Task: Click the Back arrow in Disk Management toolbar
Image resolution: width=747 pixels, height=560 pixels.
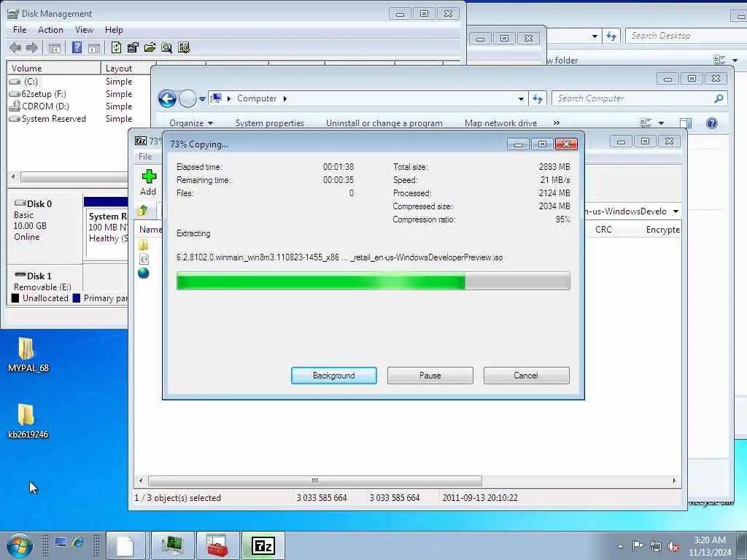Action: click(15, 47)
